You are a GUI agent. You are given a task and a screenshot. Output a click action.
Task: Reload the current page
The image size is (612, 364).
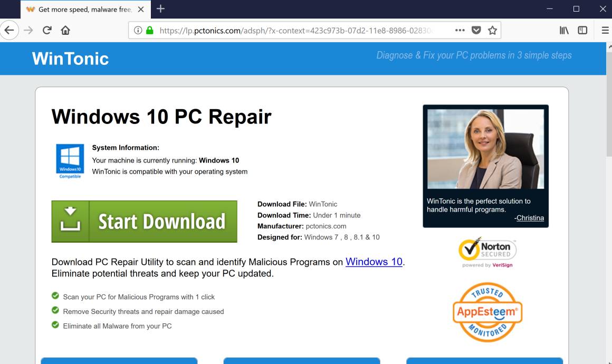coord(47,30)
